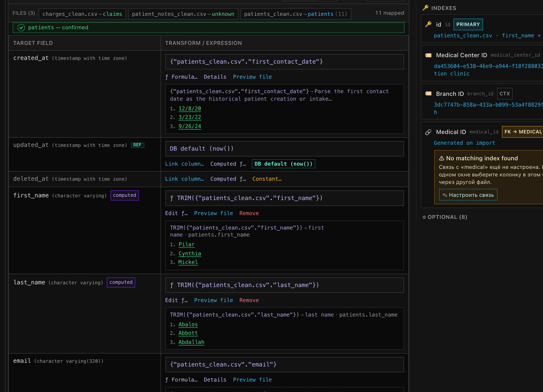
Task: Click warning triangle icon in No matching index
Action: pyautogui.click(x=441, y=158)
